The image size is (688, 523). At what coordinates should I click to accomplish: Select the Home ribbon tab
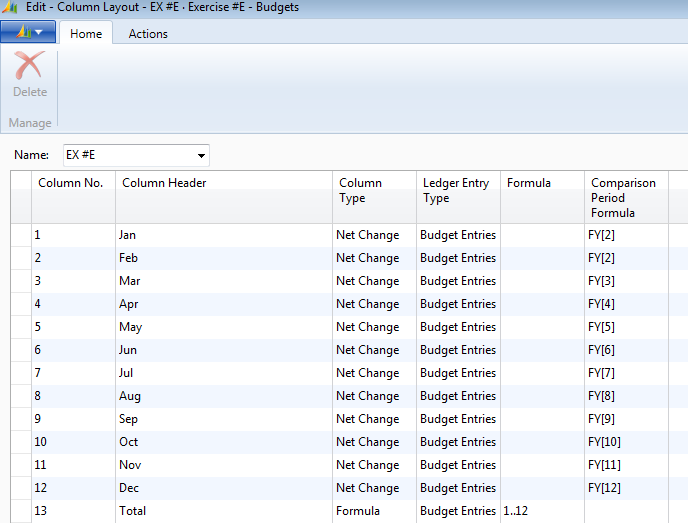click(x=86, y=34)
